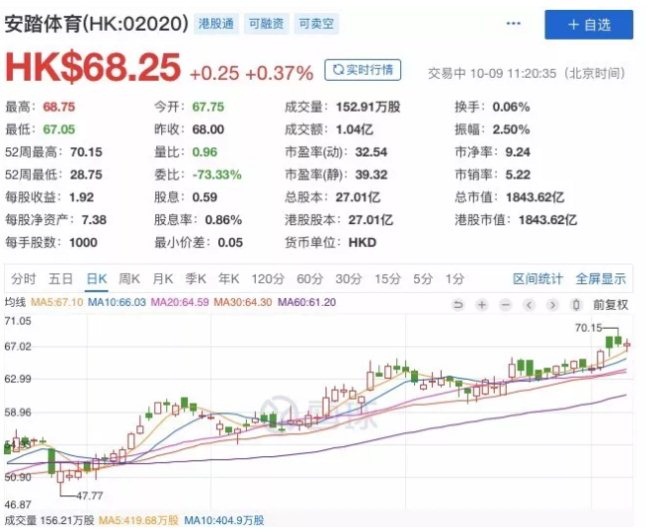This screenshot has height=532, width=660.
Task: Click the 委比 value -73.33%
Action: (x=217, y=175)
